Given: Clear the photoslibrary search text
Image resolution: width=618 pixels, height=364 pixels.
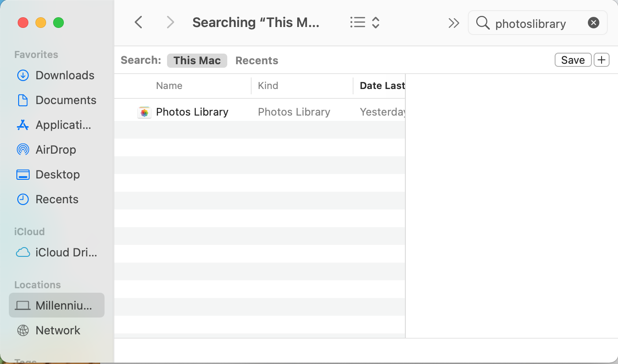Looking at the screenshot, I should point(593,23).
